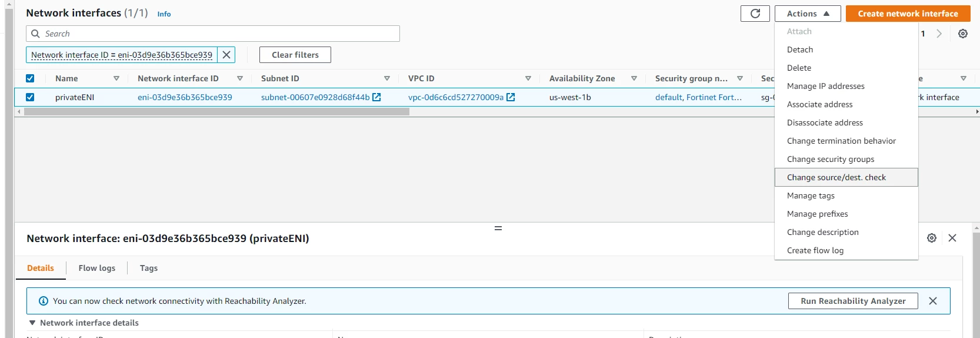980x338 pixels.
Task: Click the table horizontal scrollbar thumb
Action: [x=216, y=111]
